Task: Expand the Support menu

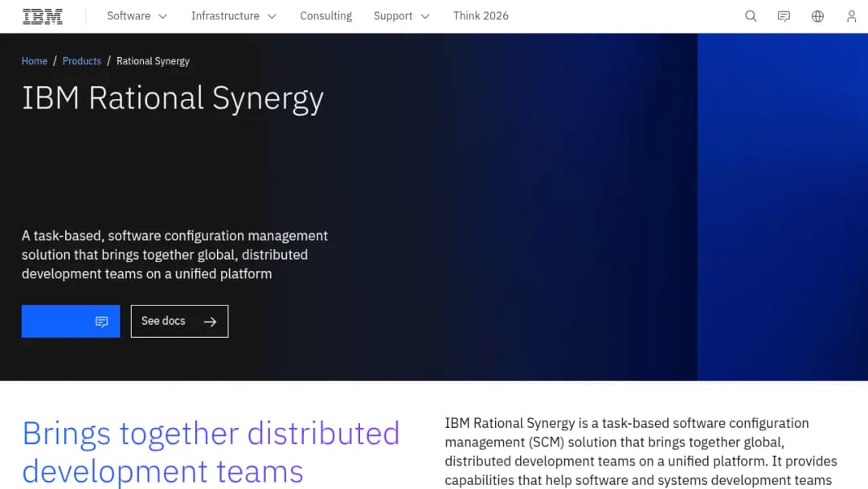Action: (x=401, y=16)
